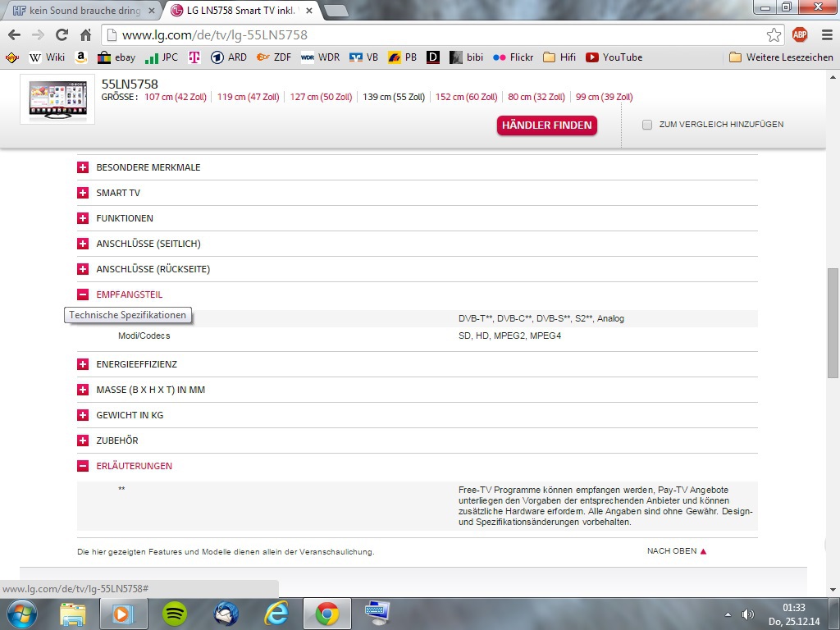Open the YouTube bookmark

coord(614,57)
